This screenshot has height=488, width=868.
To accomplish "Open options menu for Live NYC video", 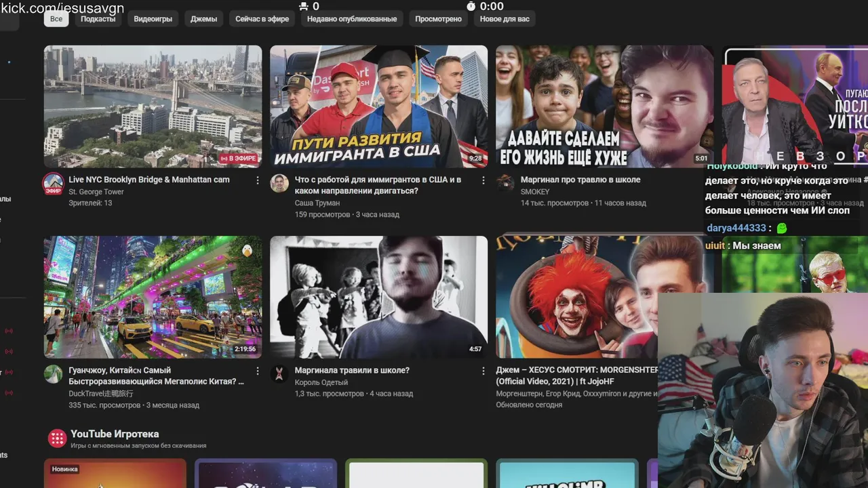I will [257, 180].
